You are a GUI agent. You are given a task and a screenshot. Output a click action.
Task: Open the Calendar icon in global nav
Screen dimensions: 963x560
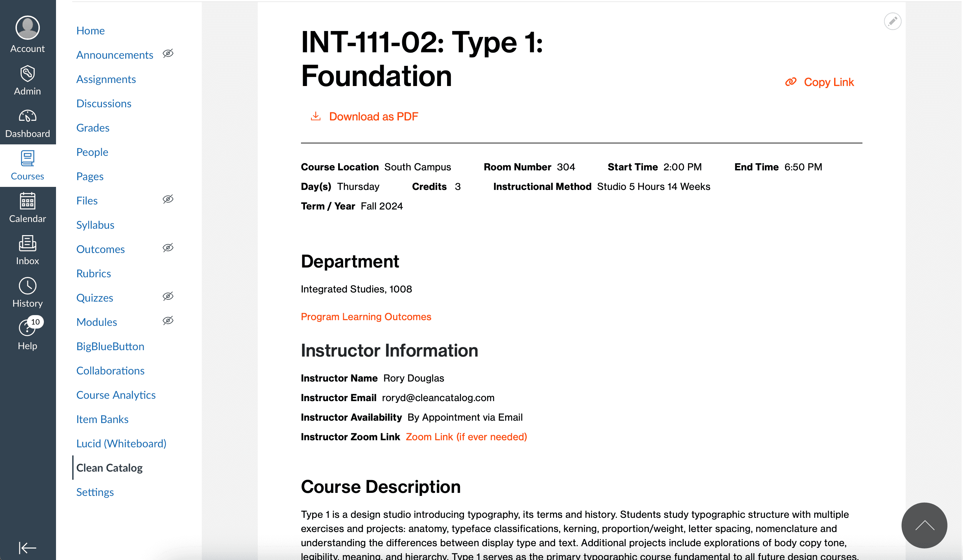[x=28, y=201]
